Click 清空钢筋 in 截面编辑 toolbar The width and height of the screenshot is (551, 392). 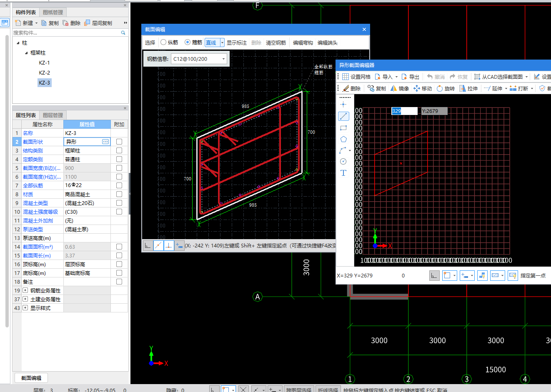pyautogui.click(x=276, y=42)
